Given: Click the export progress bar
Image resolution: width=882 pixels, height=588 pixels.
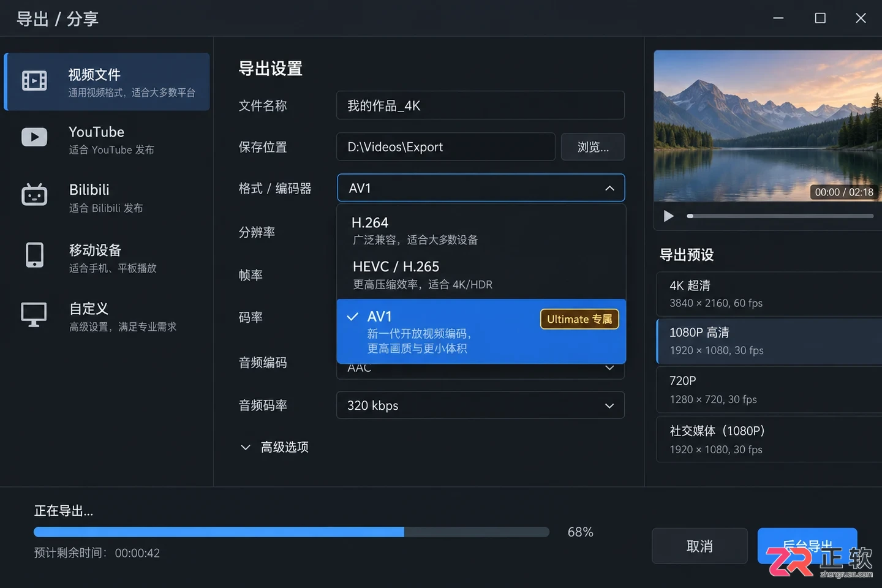Looking at the screenshot, I should (292, 532).
